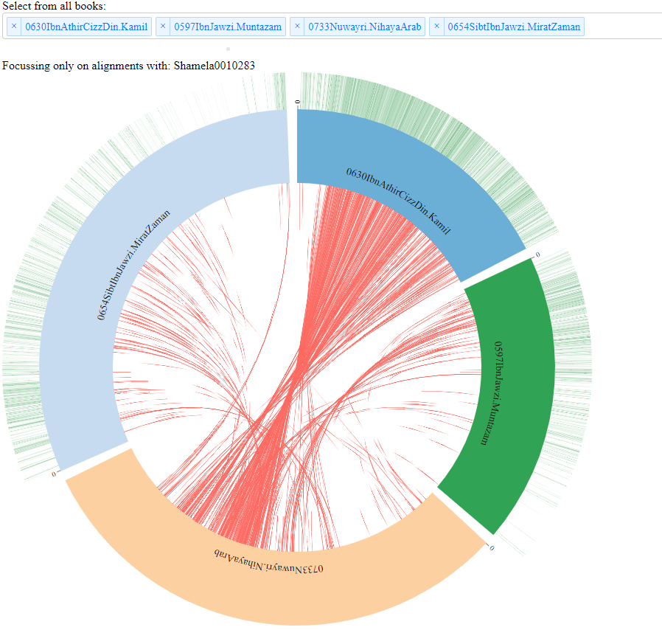
Task: Click the 0 marker at the Kamil arc start
Action: coord(298,100)
